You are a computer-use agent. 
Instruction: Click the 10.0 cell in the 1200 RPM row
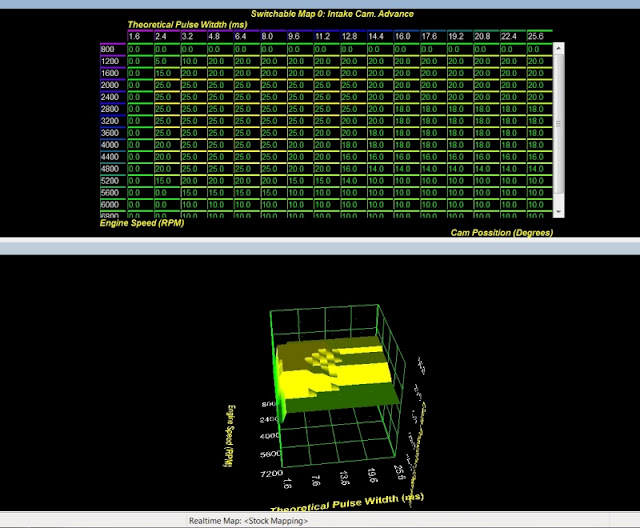click(193, 61)
